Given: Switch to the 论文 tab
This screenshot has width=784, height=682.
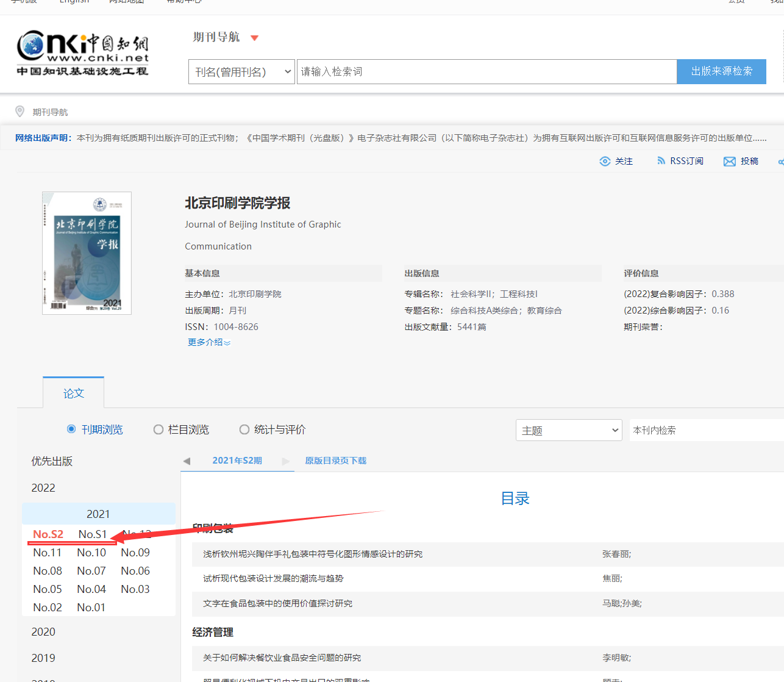Looking at the screenshot, I should [74, 393].
